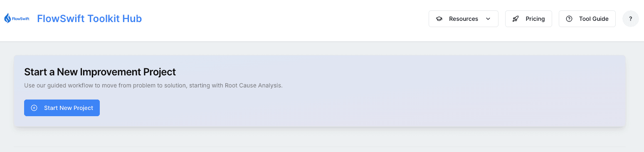Click the guided workflow description text

tap(153, 85)
